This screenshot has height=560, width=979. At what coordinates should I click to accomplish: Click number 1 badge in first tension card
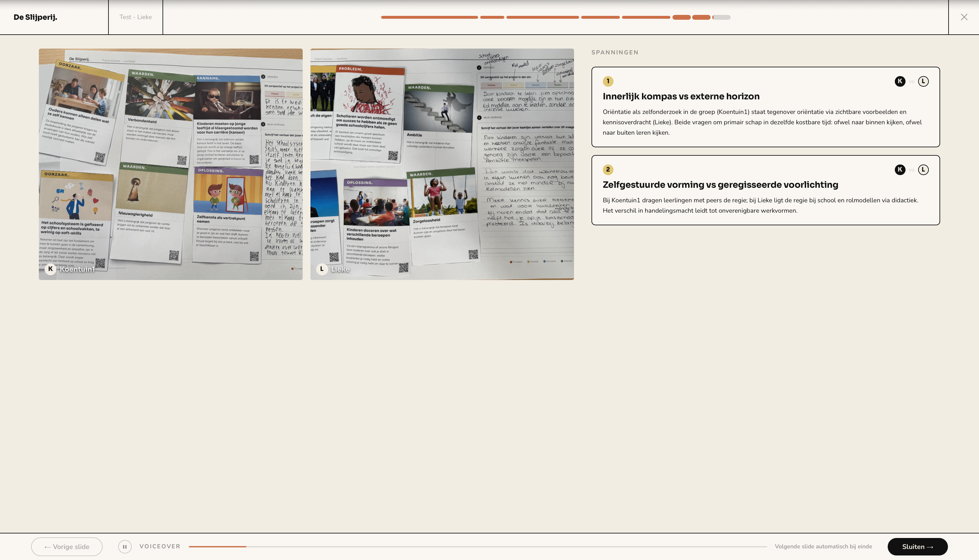(x=608, y=81)
